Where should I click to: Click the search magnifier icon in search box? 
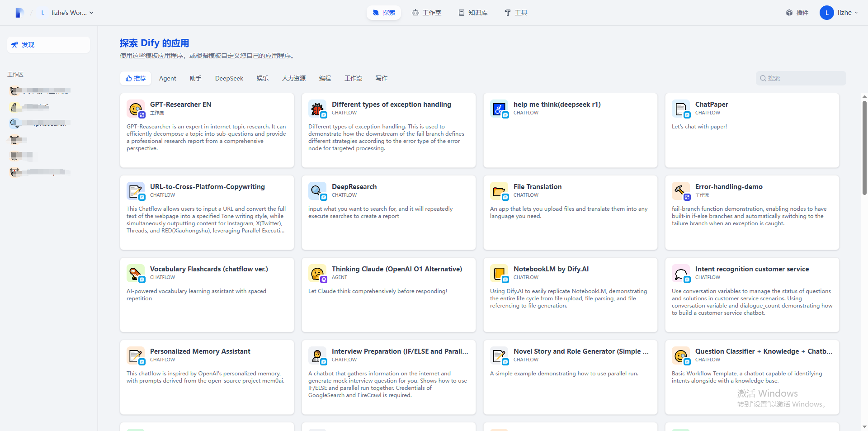point(763,78)
